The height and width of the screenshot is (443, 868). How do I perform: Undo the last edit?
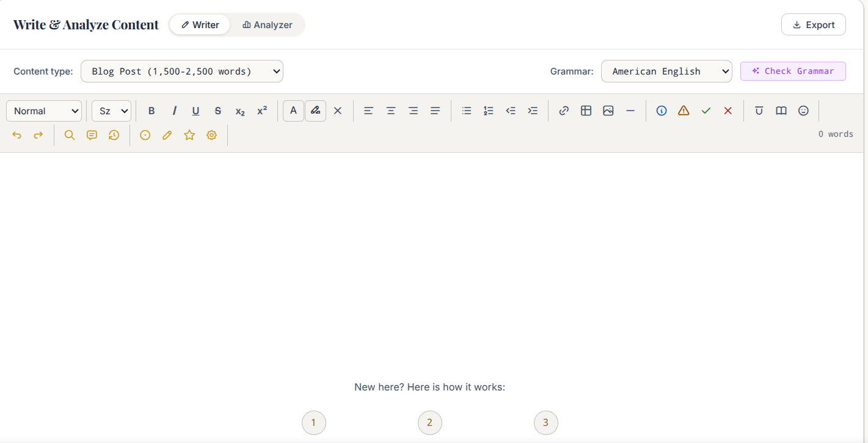pyautogui.click(x=16, y=135)
